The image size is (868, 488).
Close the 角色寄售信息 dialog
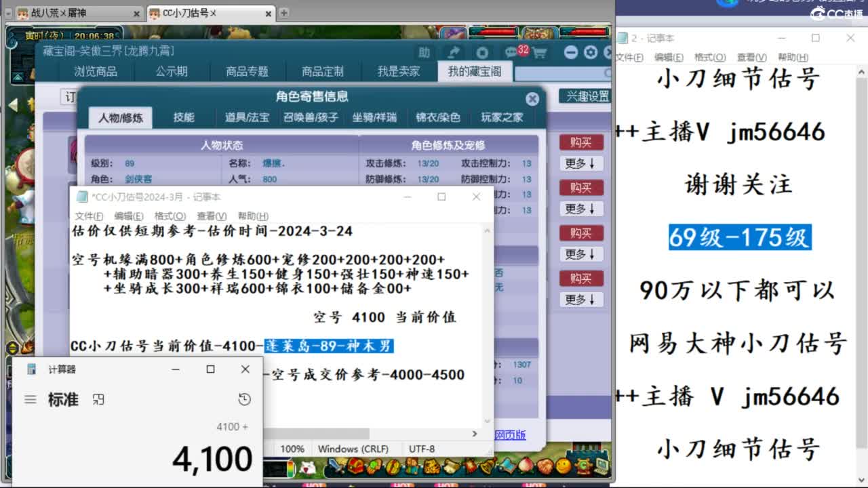click(x=532, y=99)
